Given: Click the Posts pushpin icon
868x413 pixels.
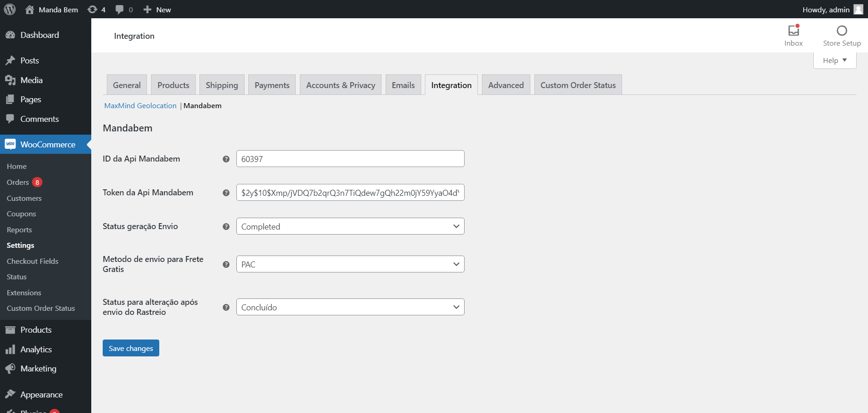Looking at the screenshot, I should point(10,61).
